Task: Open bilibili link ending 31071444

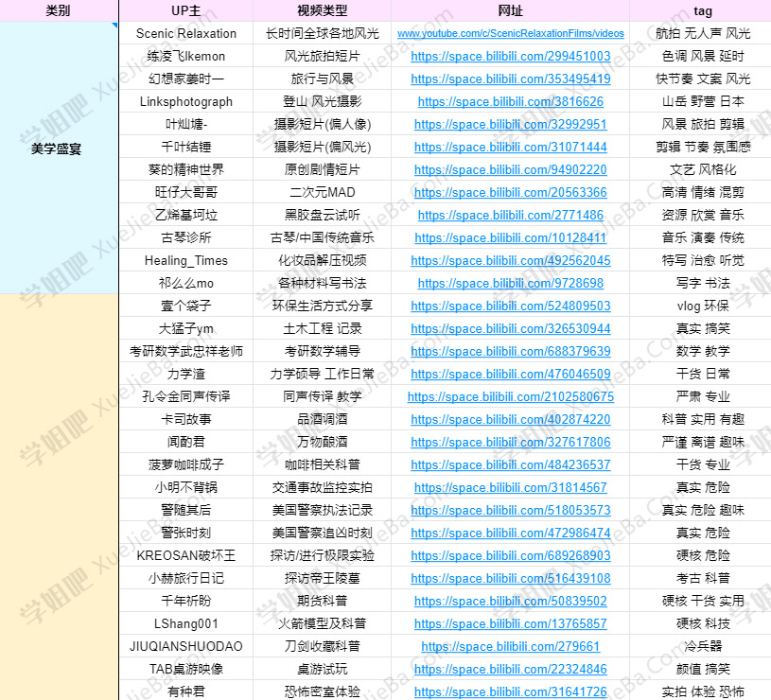Action: (511, 147)
